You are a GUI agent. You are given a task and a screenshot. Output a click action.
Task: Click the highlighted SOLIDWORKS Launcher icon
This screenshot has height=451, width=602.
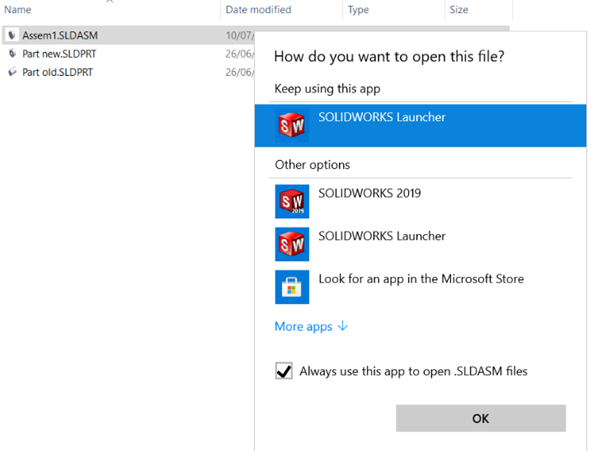(292, 126)
